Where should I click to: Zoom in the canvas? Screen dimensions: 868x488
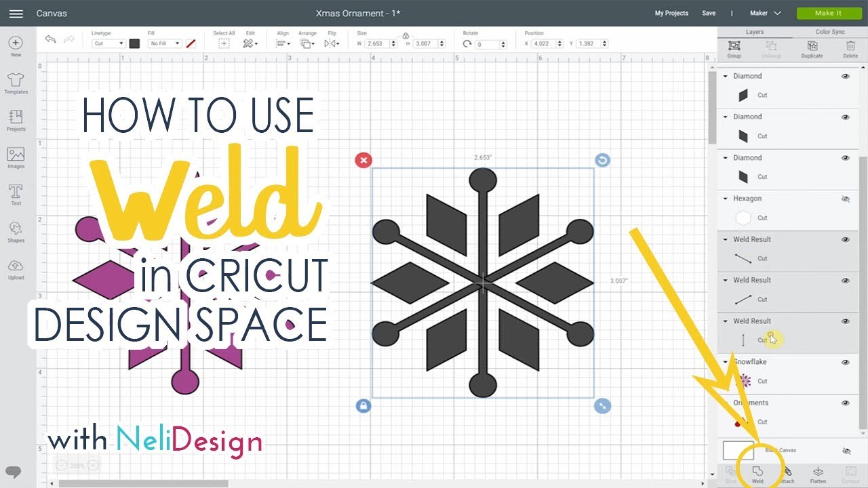[93, 466]
